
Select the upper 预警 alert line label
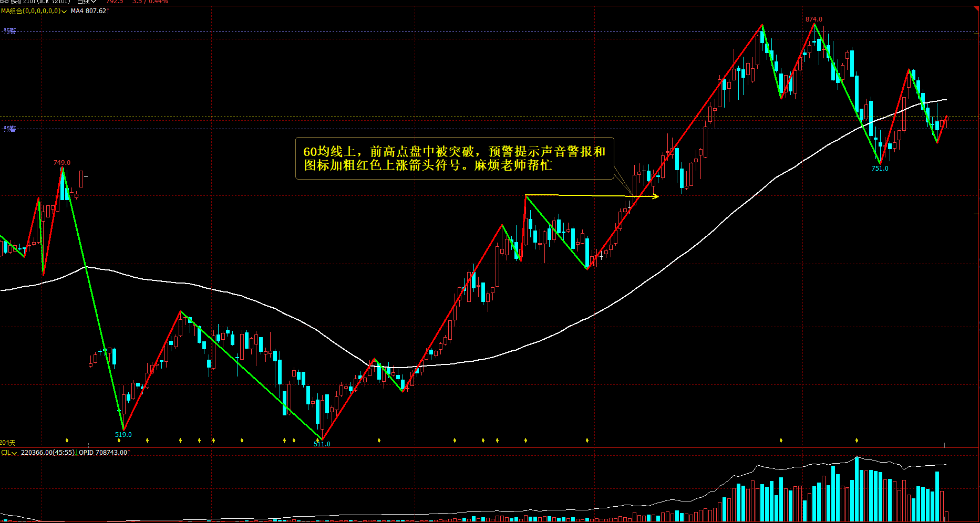click(9, 32)
